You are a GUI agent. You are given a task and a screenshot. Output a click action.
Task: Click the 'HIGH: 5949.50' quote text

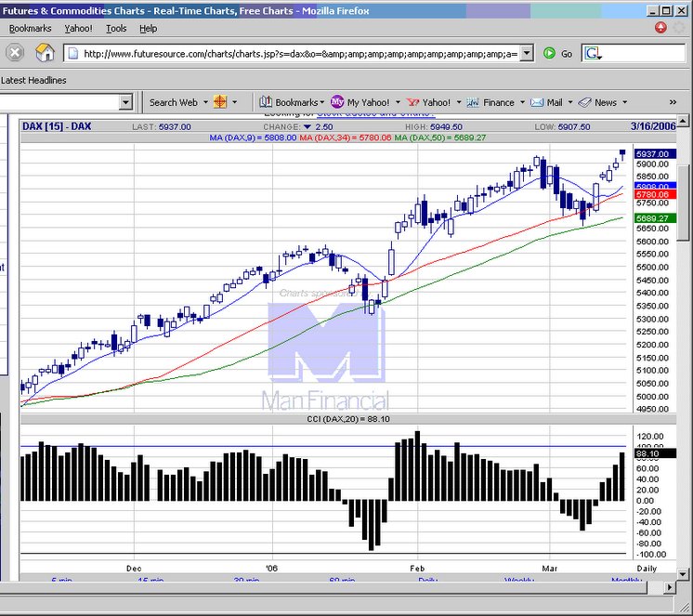(434, 127)
